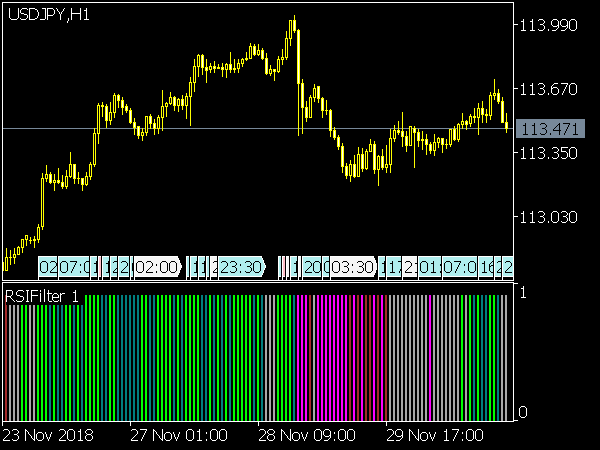Screen dimensions: 600x450
Task: Click the USDJPY,H1 chart title
Action: click(49, 15)
